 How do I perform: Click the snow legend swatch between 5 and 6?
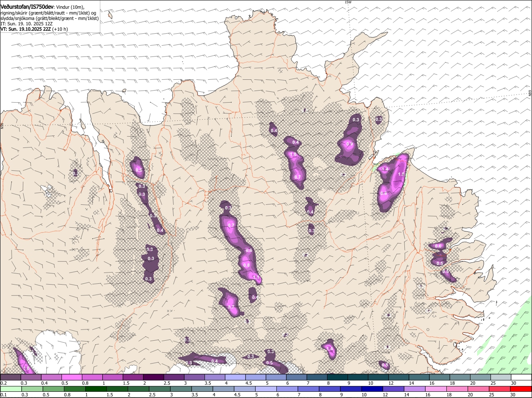276,377
